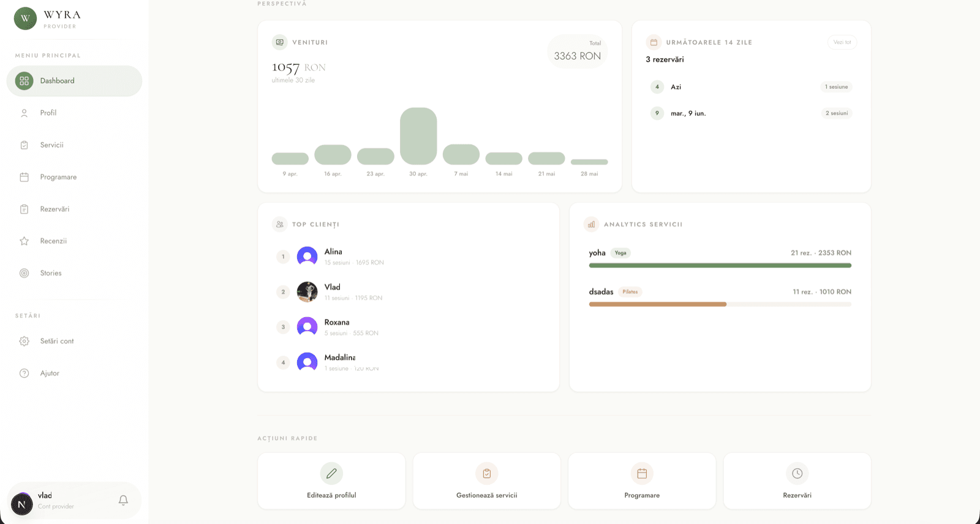This screenshot has width=980, height=524.
Task: Click Madalina's avatar image
Action: [x=307, y=362]
